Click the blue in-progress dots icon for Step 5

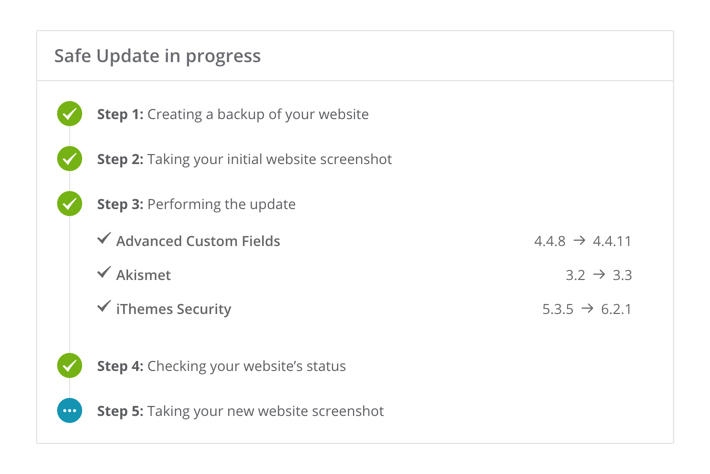tap(69, 411)
